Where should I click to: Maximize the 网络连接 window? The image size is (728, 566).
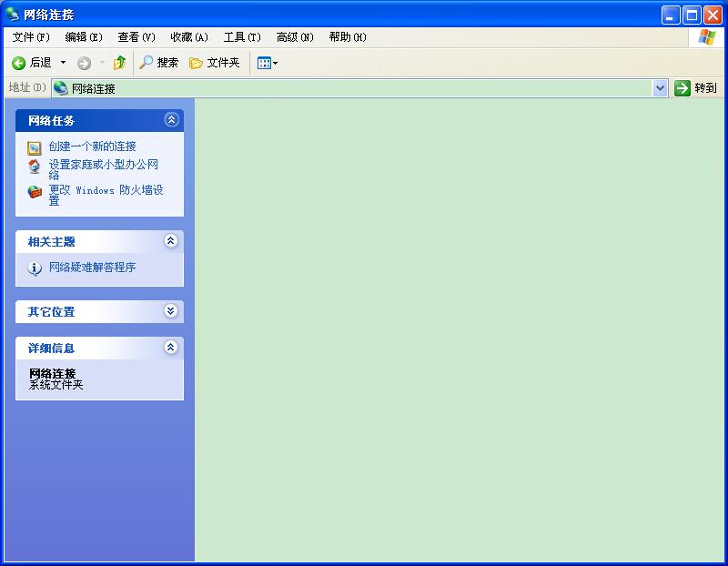(692, 15)
